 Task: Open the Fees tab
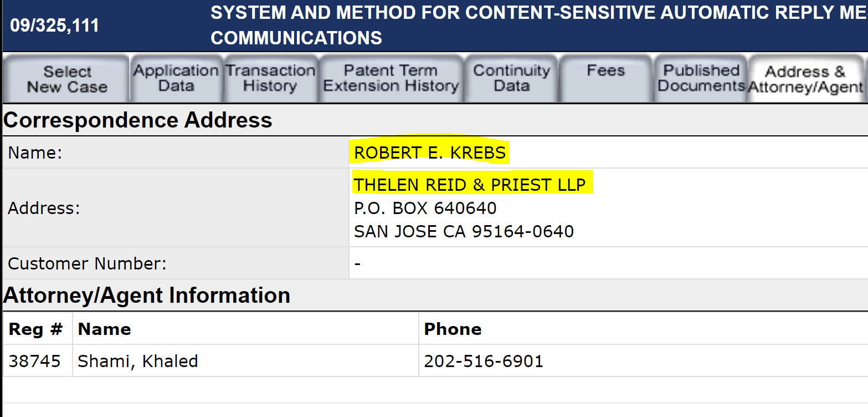click(x=605, y=79)
